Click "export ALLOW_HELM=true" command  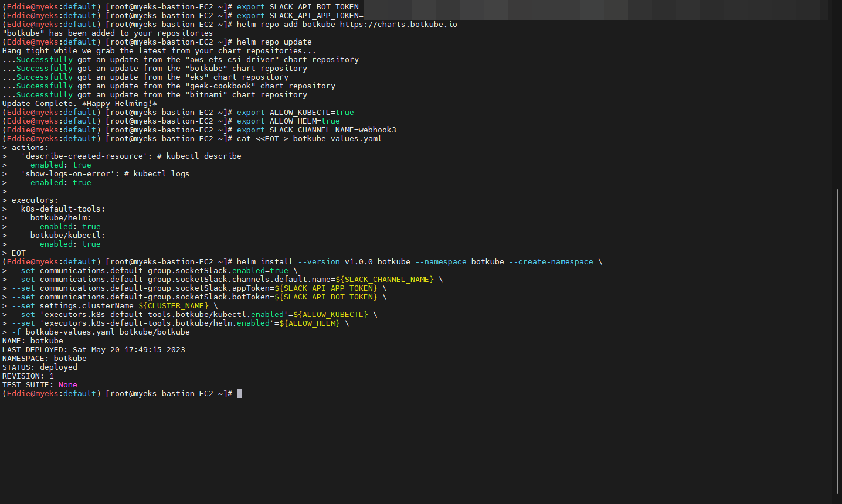pos(288,121)
